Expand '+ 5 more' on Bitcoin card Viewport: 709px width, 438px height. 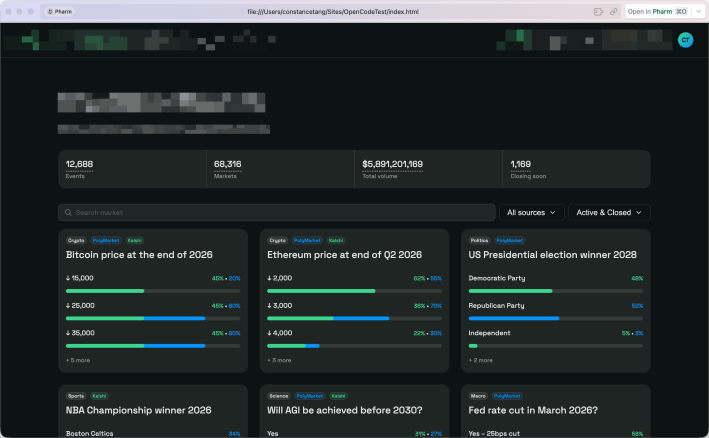click(78, 360)
